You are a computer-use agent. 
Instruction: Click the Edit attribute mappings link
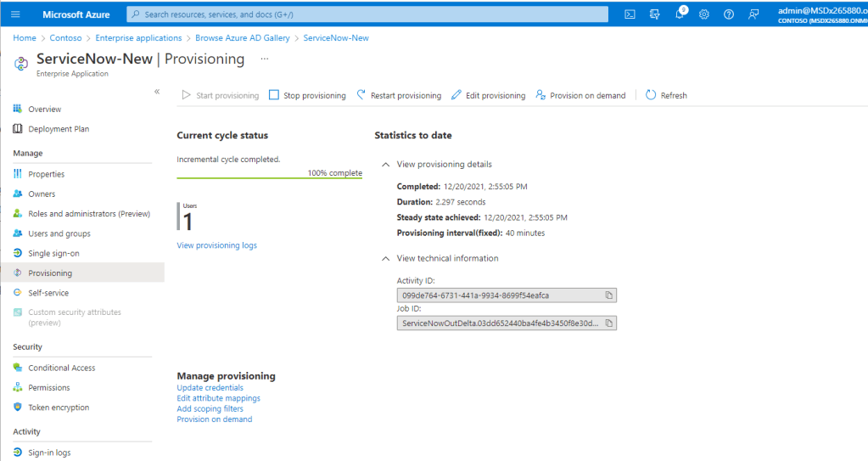(218, 398)
